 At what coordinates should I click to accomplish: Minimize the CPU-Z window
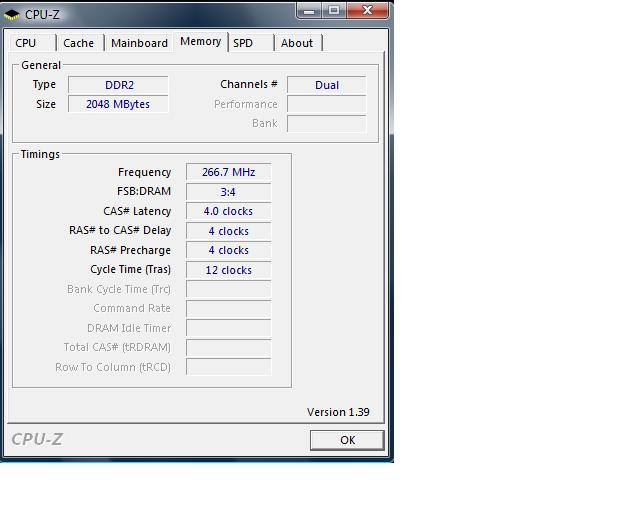310,11
